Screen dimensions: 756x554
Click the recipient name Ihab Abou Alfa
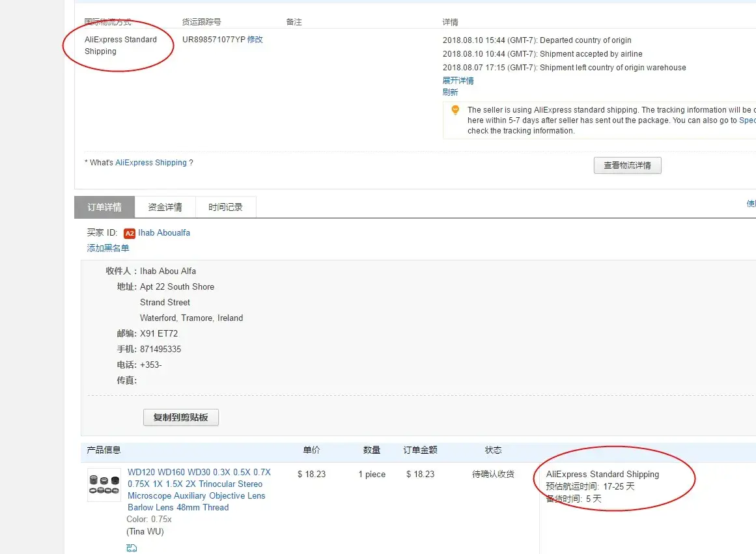coord(168,271)
